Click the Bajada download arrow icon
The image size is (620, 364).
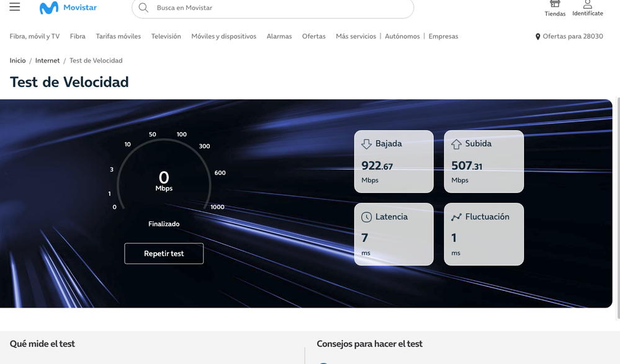(367, 143)
